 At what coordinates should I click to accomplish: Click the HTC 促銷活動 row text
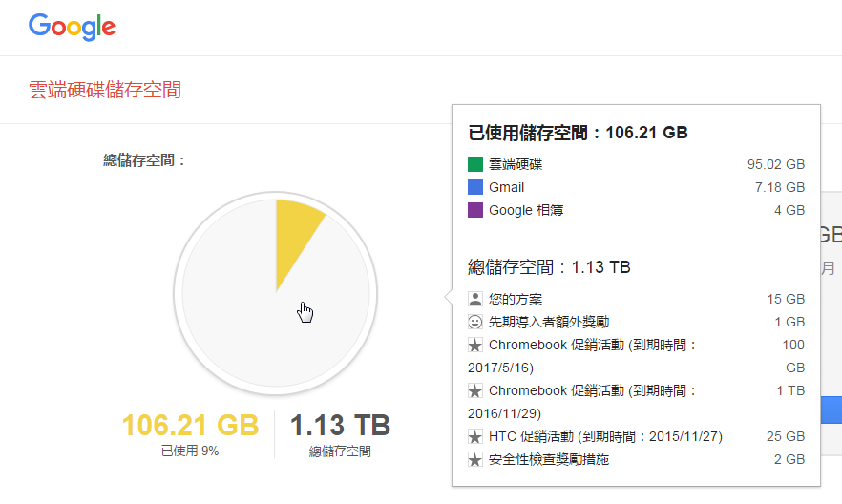605,436
